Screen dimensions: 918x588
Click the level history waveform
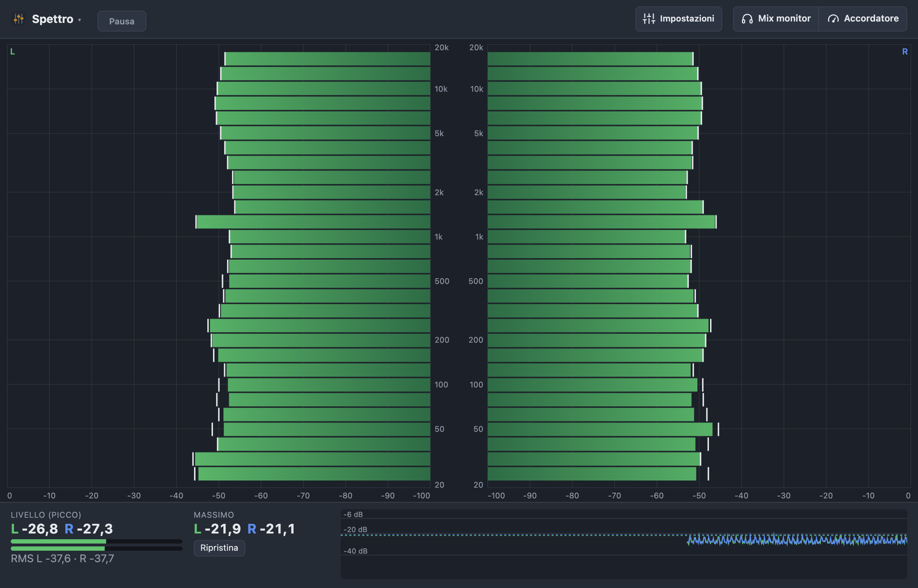(x=798, y=540)
